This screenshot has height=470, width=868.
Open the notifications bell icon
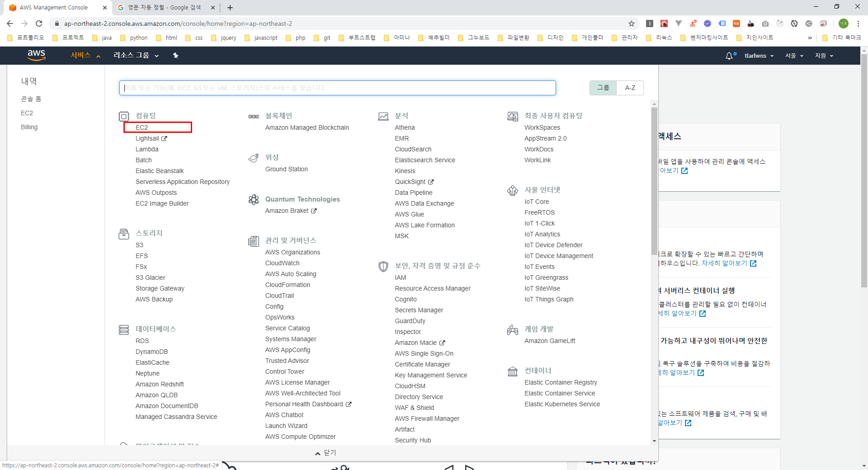[729, 56]
